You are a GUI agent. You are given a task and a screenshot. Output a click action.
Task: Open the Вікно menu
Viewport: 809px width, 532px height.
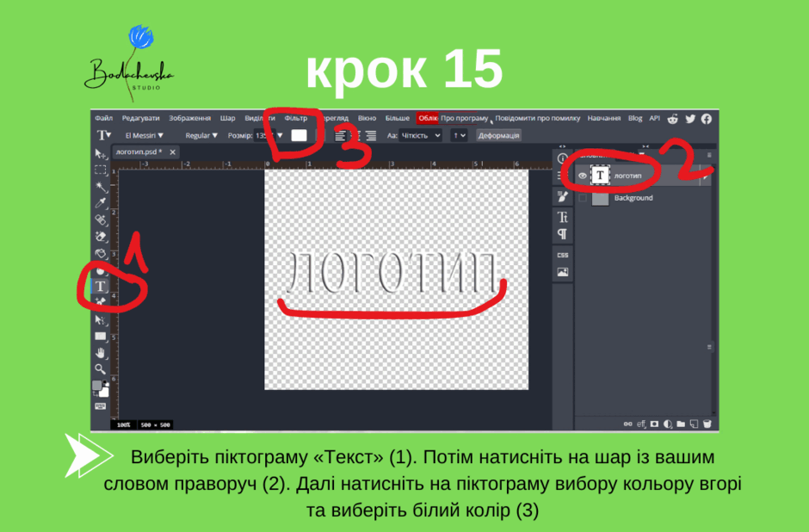[367, 118]
